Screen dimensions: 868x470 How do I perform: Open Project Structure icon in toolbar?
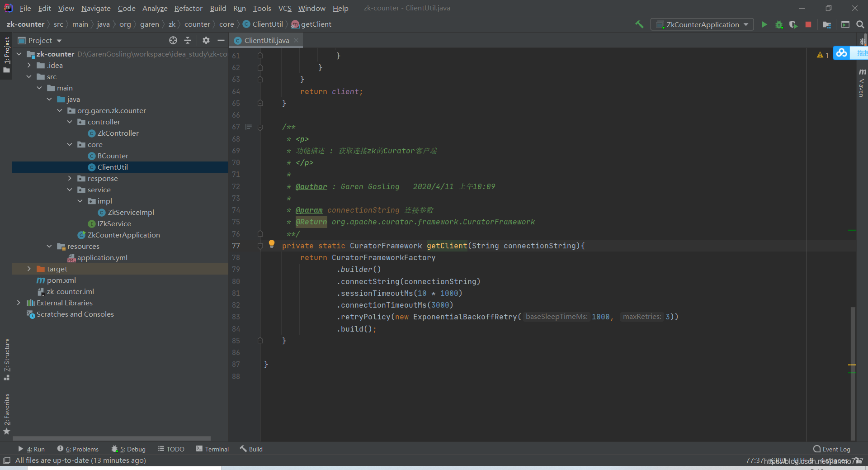click(827, 24)
